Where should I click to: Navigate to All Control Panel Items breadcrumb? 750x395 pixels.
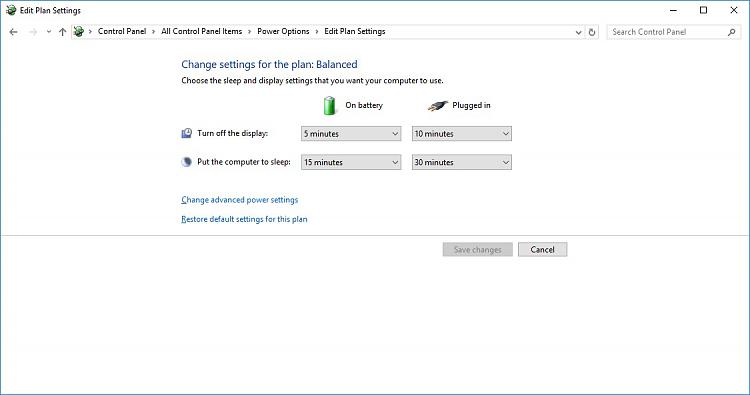pos(201,31)
